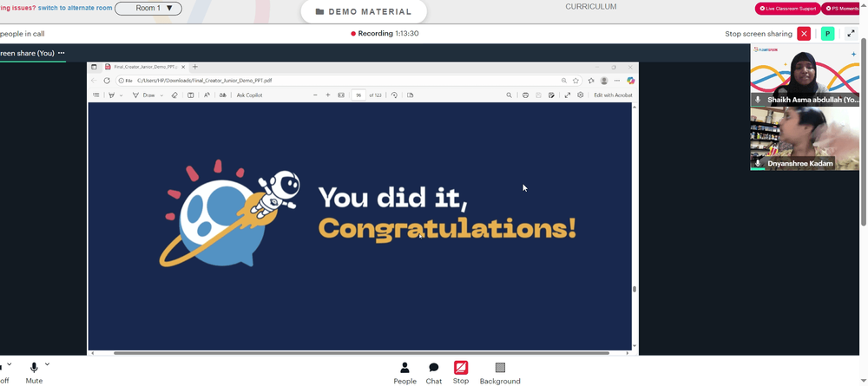The image size is (868, 386).
Task: Click Ask Copilot in PDF toolbar
Action: [250, 95]
